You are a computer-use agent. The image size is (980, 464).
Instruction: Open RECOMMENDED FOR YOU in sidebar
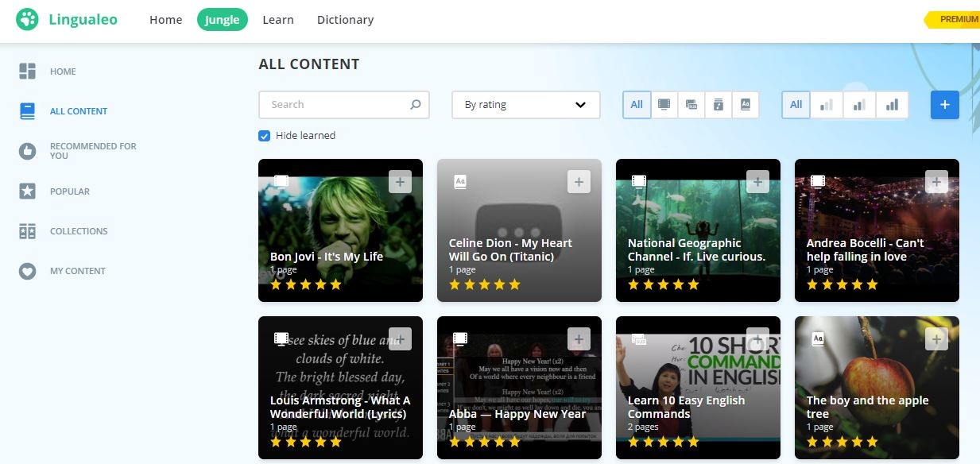(93, 151)
